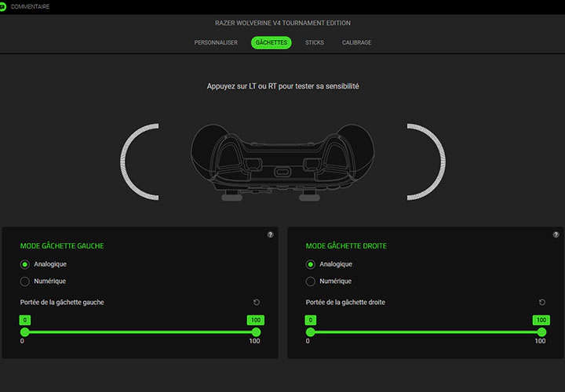Click the right trigger 100 value badge
This screenshot has width=565, height=392.
[541, 320]
